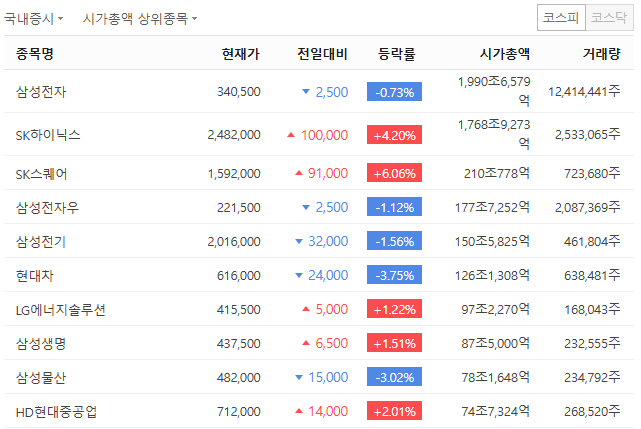The height and width of the screenshot is (429, 641).
Task: Open the SK스퀘어 stock link
Action: pyautogui.click(x=41, y=174)
